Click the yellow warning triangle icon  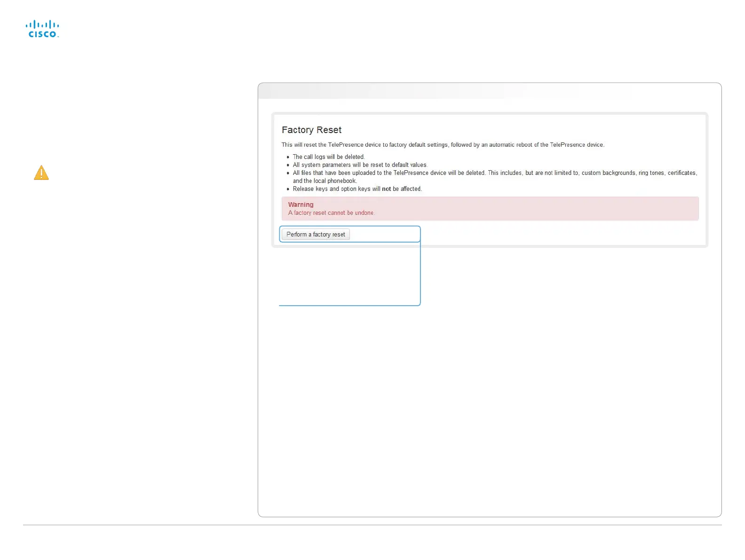coord(41,173)
